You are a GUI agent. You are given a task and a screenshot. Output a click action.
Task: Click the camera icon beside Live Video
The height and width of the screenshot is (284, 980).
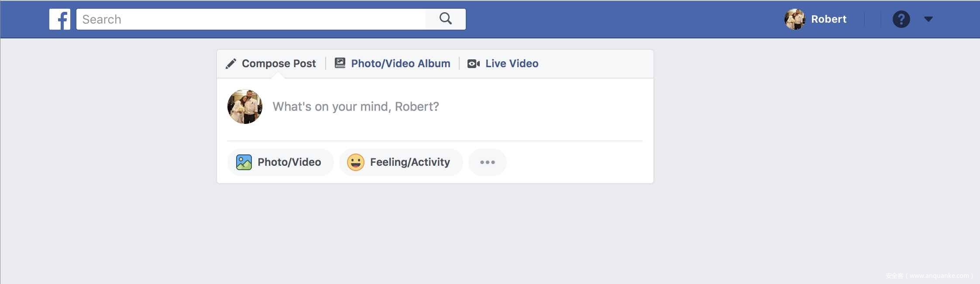pyautogui.click(x=474, y=64)
